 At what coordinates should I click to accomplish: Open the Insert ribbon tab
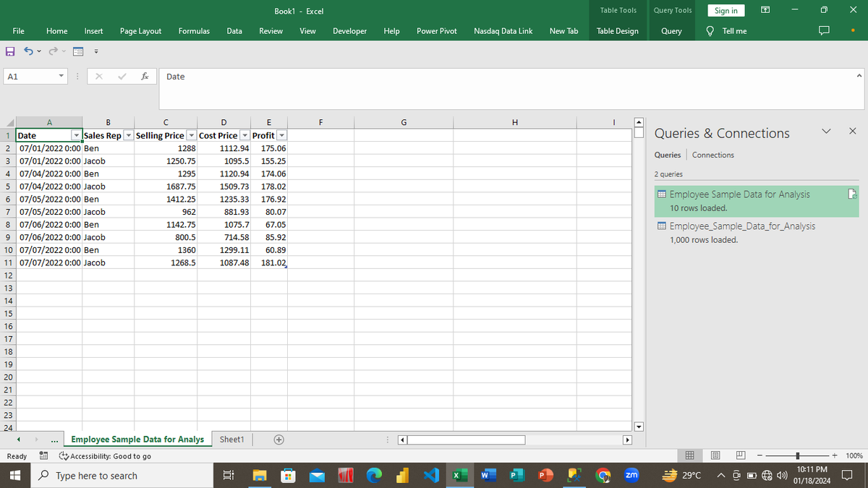tap(93, 31)
